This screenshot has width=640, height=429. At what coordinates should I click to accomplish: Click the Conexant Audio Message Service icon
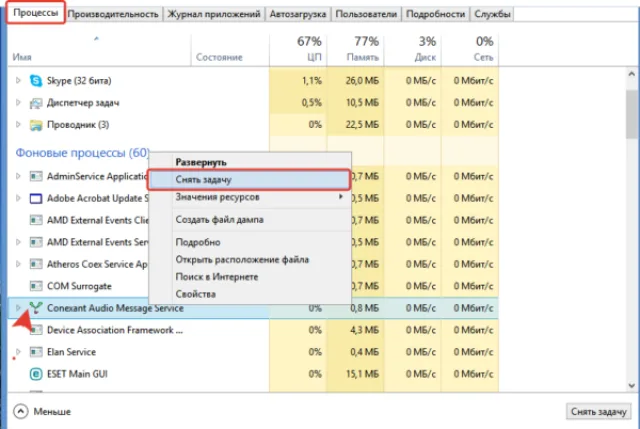pyautogui.click(x=36, y=308)
